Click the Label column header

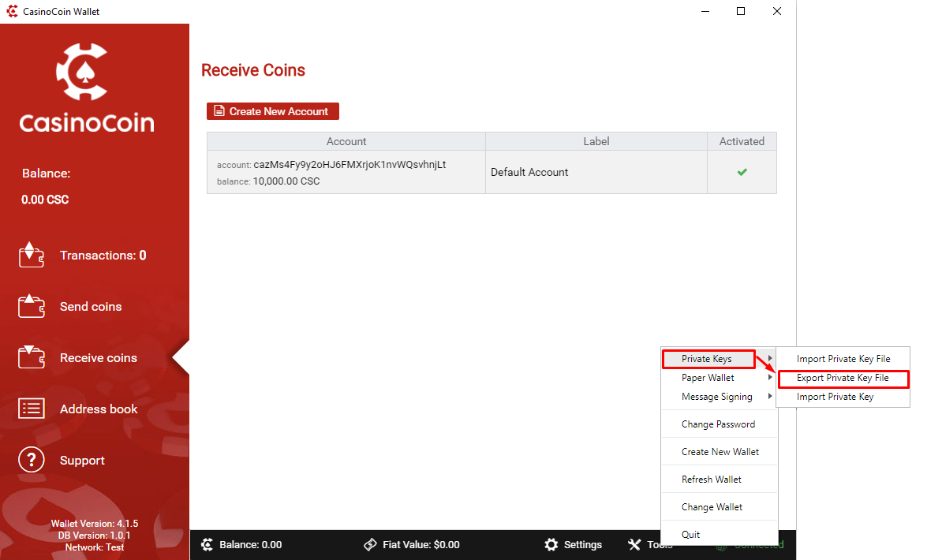click(596, 141)
